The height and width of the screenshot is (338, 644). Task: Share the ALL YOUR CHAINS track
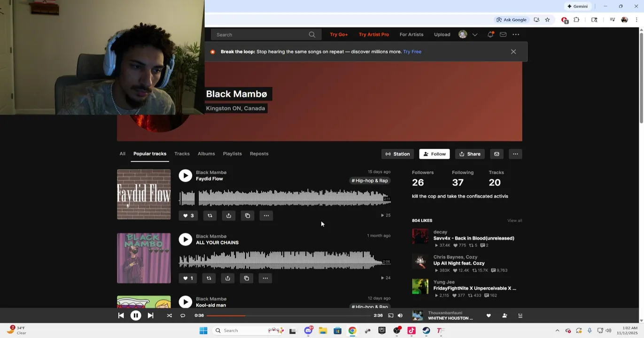point(228,278)
